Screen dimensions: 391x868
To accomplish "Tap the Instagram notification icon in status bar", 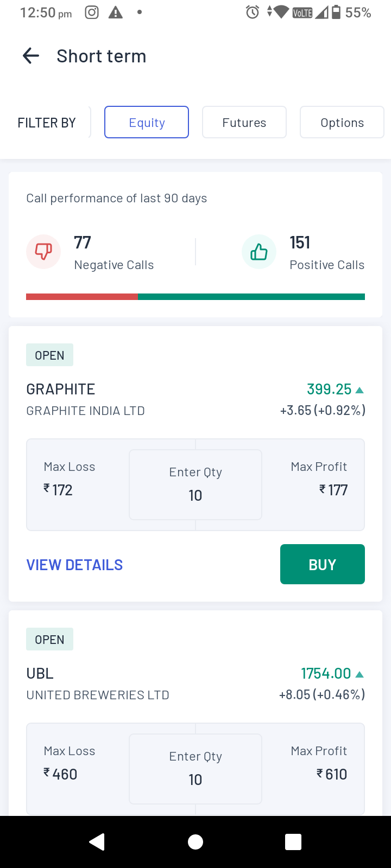I will coord(92,12).
